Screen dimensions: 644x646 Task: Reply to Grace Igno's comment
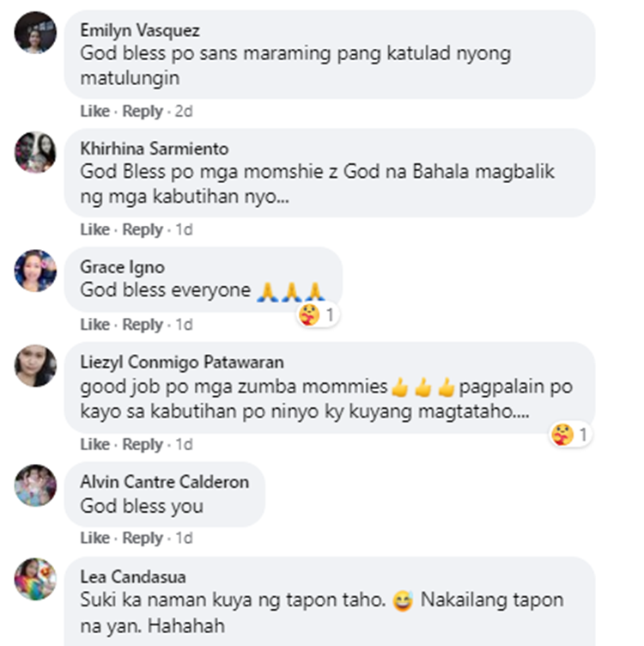click(143, 325)
